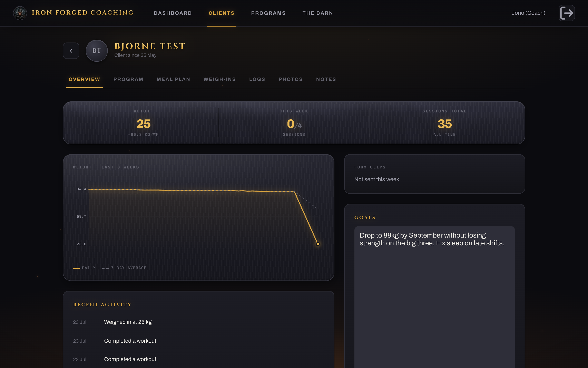Switch to the Meal Plan tab
This screenshot has width=588, height=368.
174,79
